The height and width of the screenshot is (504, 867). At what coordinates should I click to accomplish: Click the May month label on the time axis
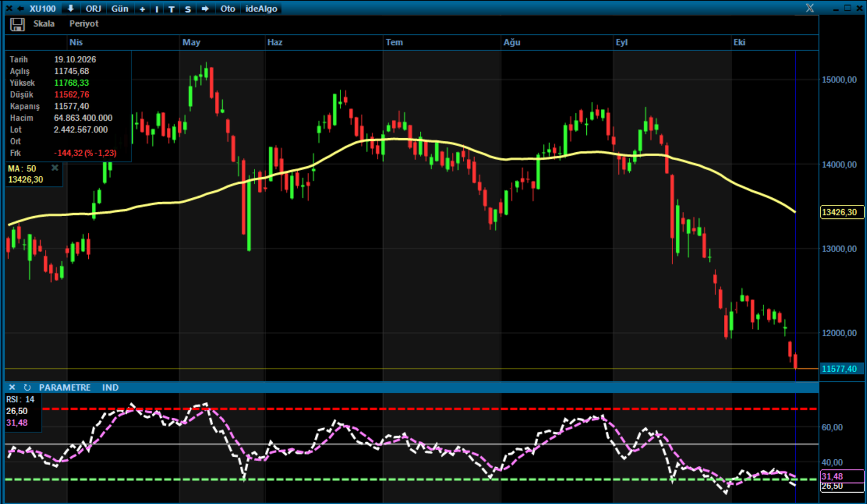click(x=191, y=42)
